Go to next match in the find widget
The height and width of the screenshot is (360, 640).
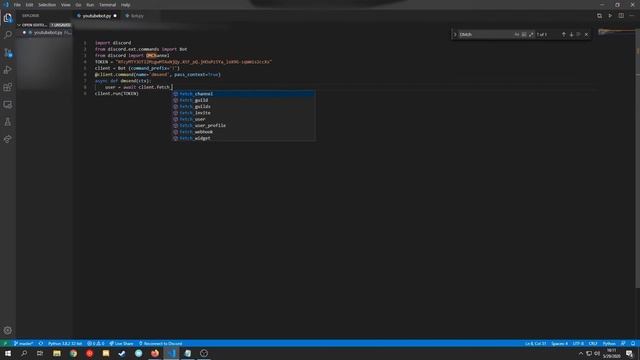click(571, 35)
